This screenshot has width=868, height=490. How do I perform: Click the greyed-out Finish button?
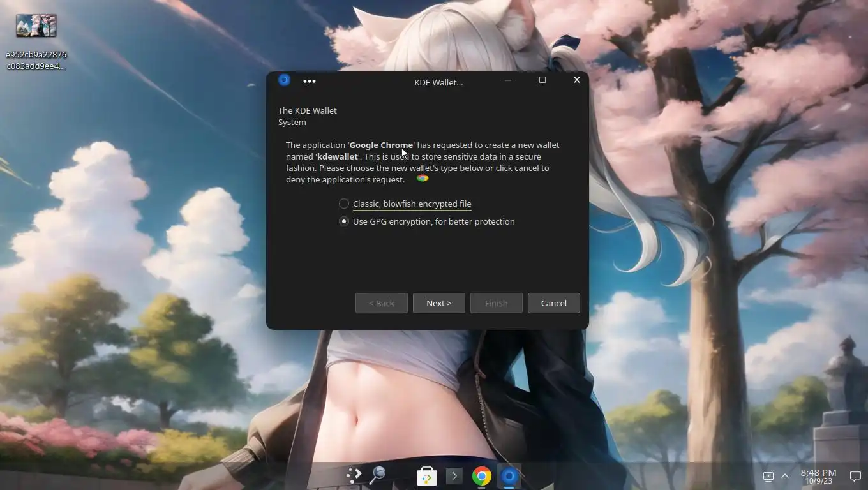497,303
